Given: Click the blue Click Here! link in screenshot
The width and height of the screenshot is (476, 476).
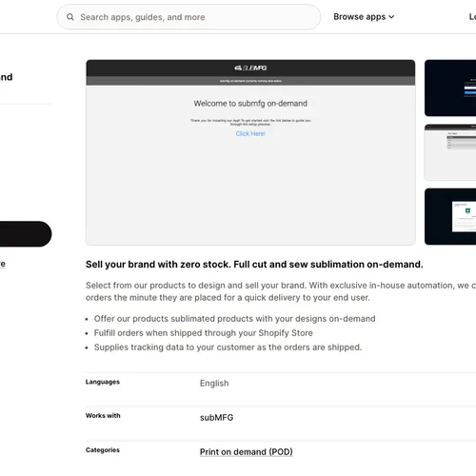Looking at the screenshot, I should click(250, 133).
